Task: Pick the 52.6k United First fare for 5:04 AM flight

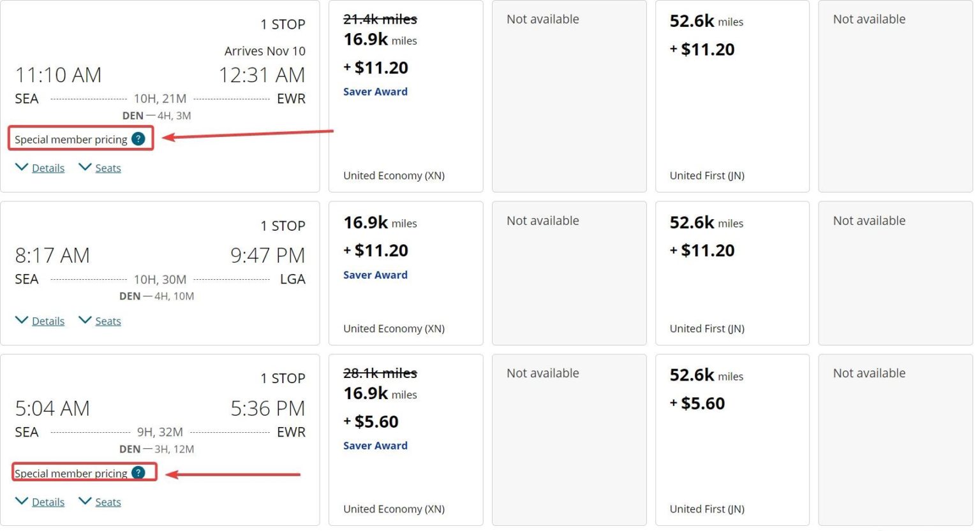Action: 732,439
